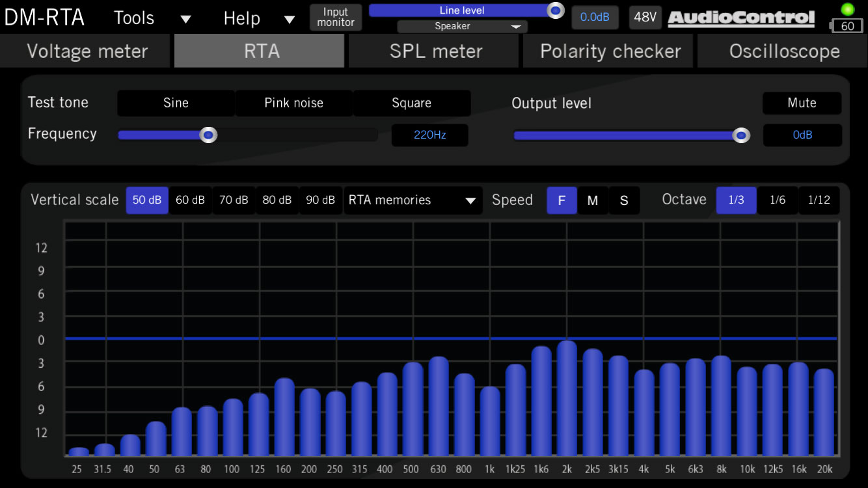The image size is (868, 488).
Task: Click the Test tone label
Action: [x=58, y=102]
